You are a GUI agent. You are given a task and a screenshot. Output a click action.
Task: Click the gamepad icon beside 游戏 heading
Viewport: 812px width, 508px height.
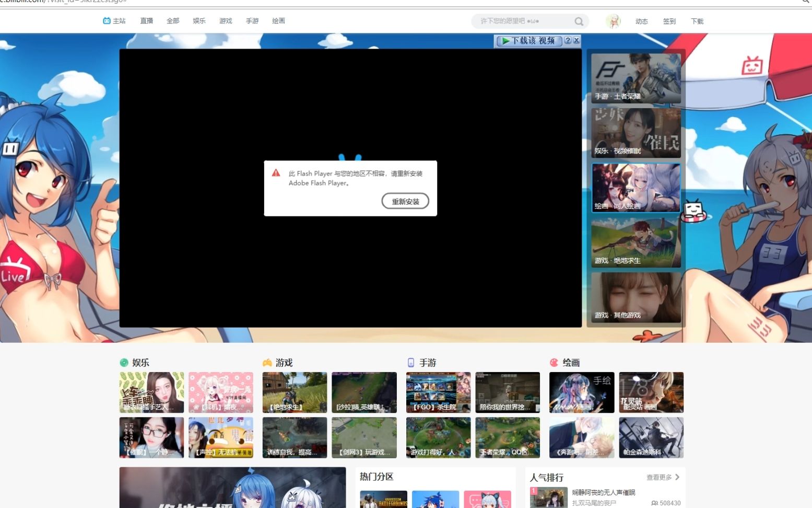pyautogui.click(x=267, y=363)
